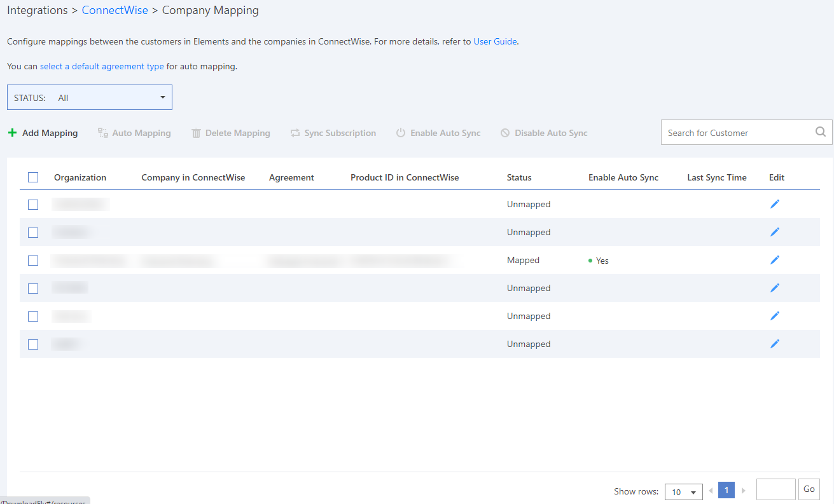This screenshot has width=834, height=504.
Task: Open the User Guide link
Action: [x=495, y=41]
